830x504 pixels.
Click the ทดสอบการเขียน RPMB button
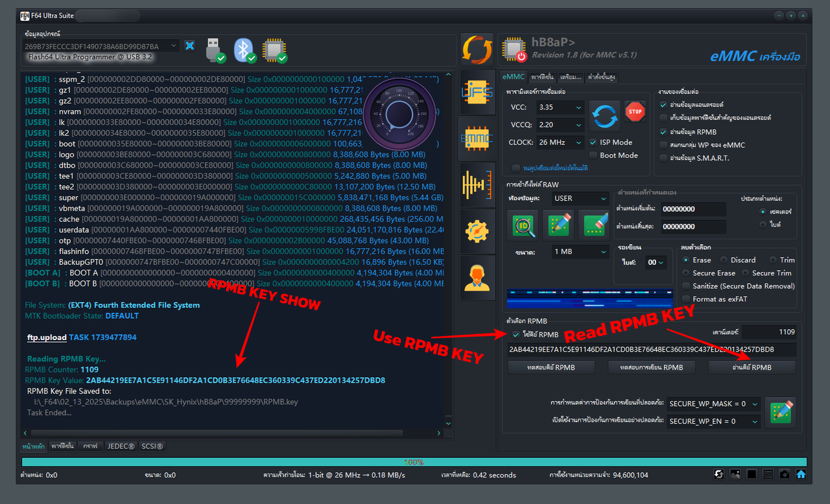652,367
